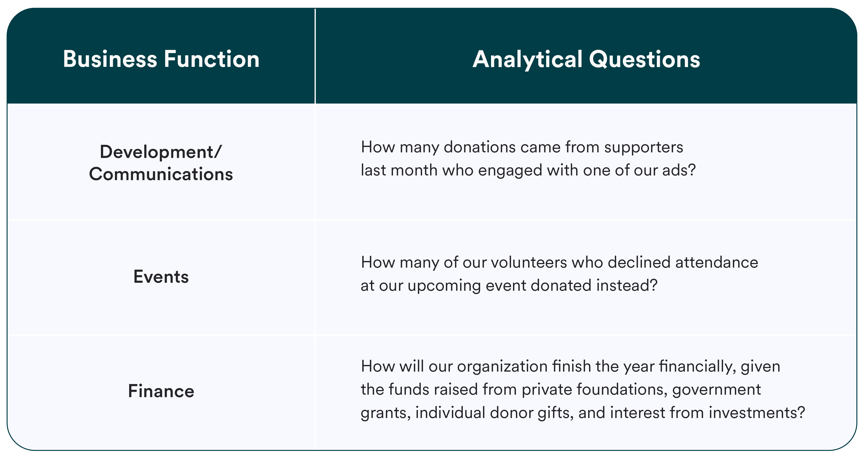Click 'How many donations came from supporters' line
This screenshot has height=458, width=868.
522,147
